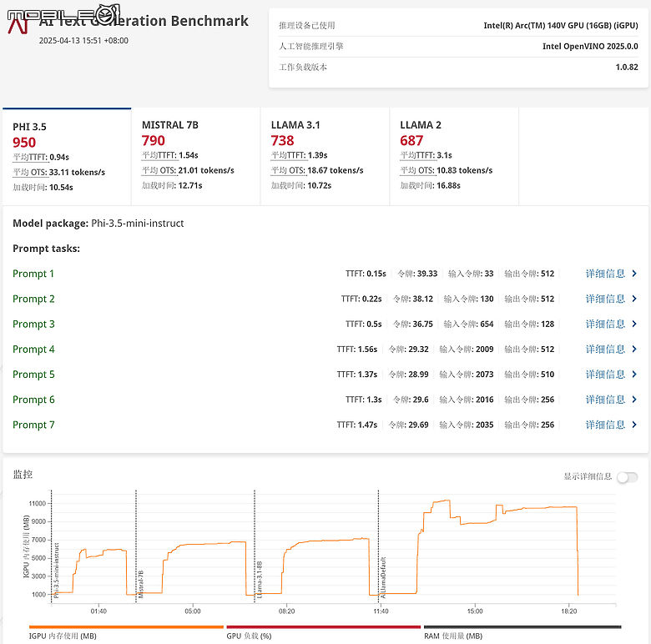The width and height of the screenshot is (651, 644).
Task: Click 详细信息 link in Prompt 1 row
Action: pos(605,274)
